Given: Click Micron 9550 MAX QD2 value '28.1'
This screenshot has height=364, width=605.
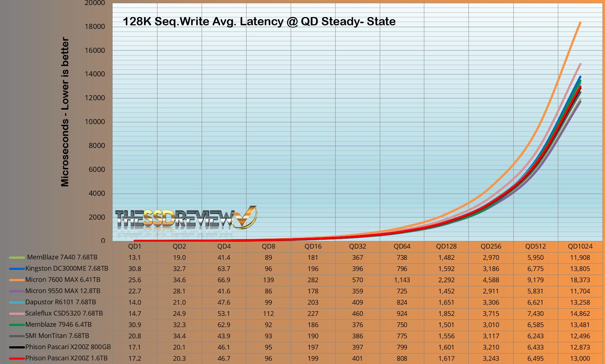Looking at the screenshot, I should coord(179,291).
